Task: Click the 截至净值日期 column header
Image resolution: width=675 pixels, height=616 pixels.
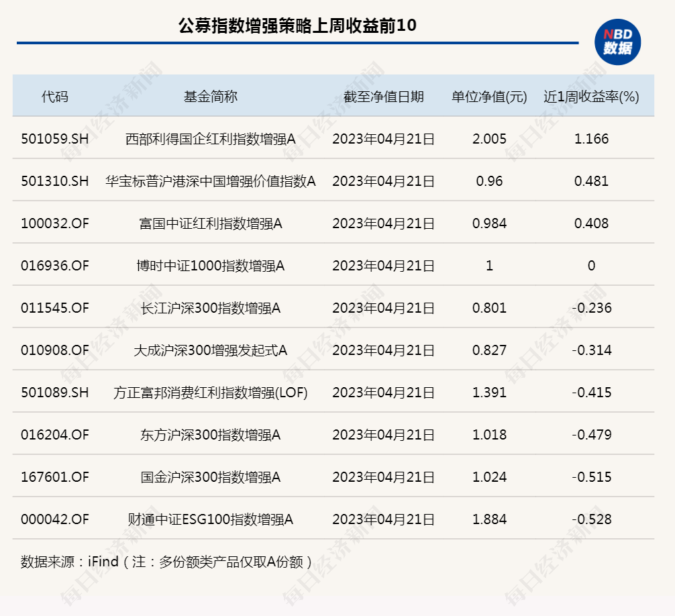Action: [x=384, y=97]
